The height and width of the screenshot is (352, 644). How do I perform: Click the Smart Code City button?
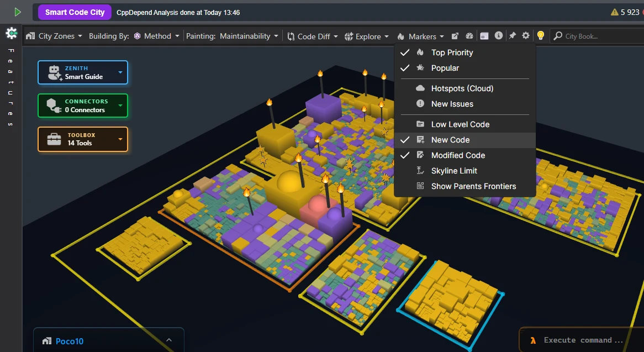(75, 12)
